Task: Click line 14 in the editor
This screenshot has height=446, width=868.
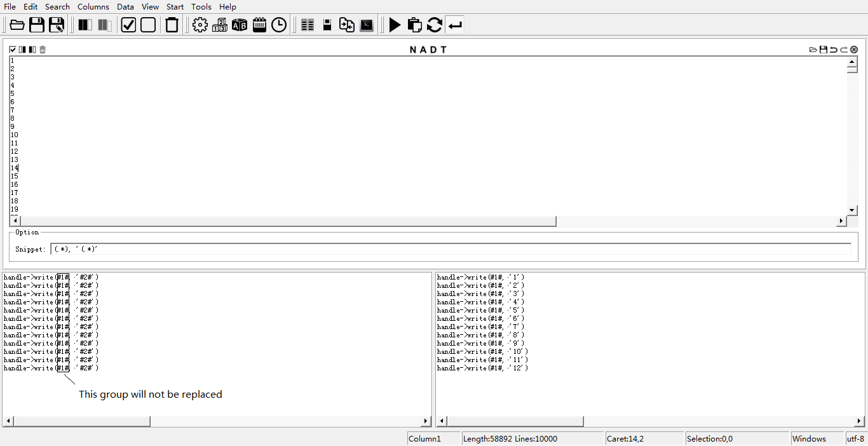Action: tap(15, 168)
